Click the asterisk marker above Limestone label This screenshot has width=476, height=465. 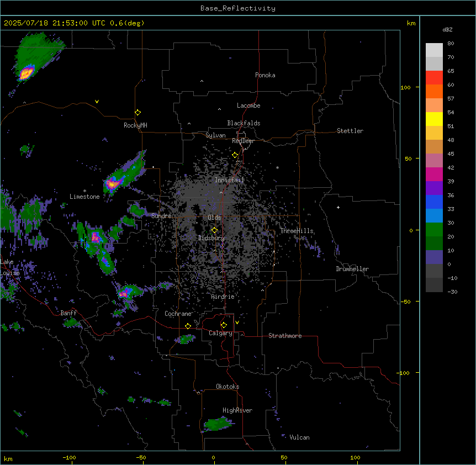pyautogui.click(x=84, y=191)
